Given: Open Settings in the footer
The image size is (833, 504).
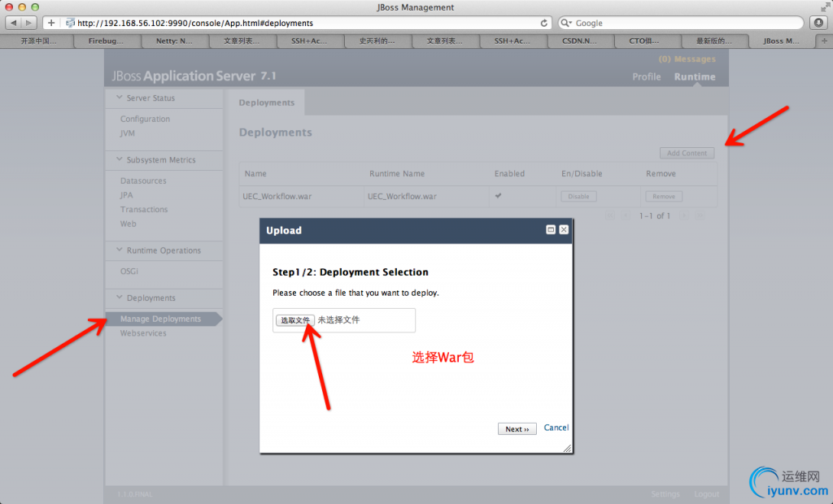Looking at the screenshot, I should click(665, 494).
